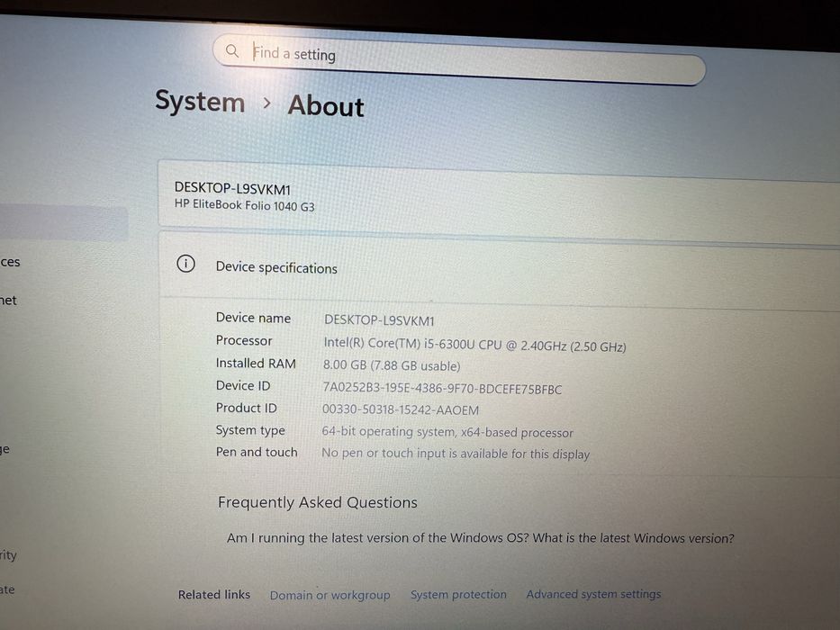The image size is (840, 630).
Task: Open Advanced system settings link
Action: click(593, 594)
